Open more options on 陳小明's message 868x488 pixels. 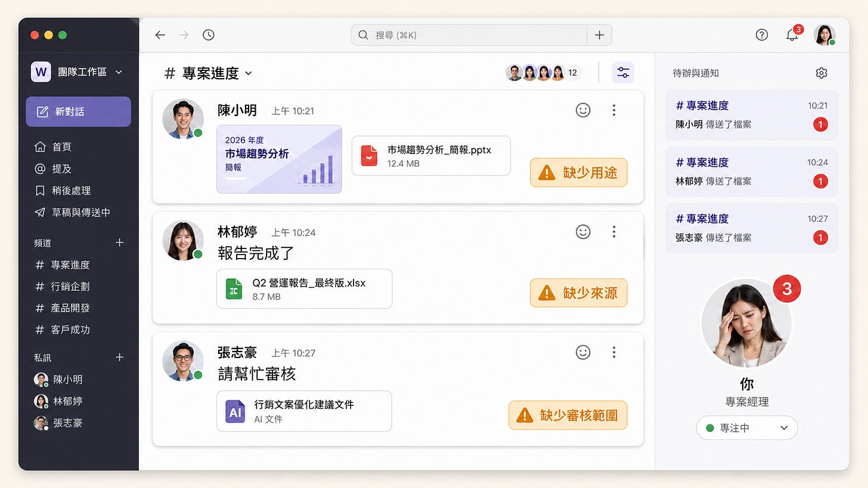[614, 110]
